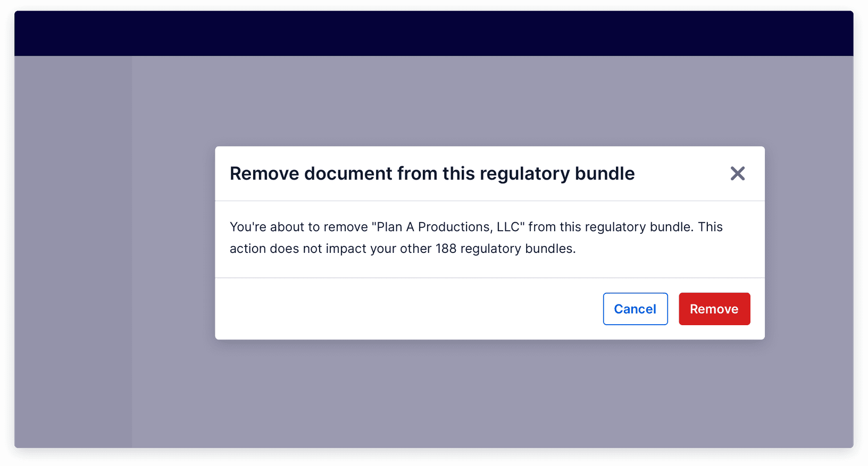The width and height of the screenshot is (868, 466).
Task: Click the dark navigation bar at the top
Action: 434,32
